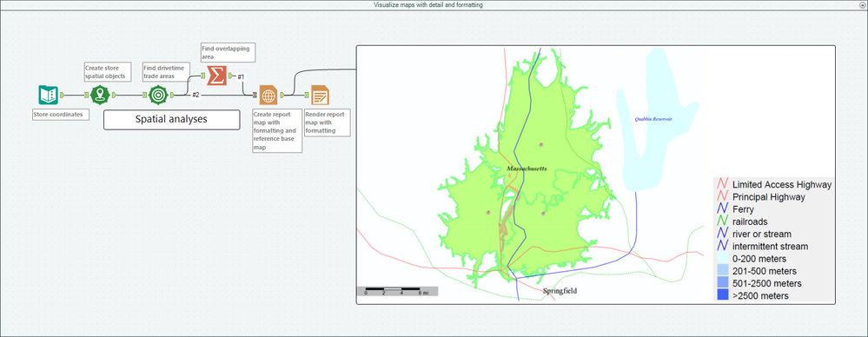The width and height of the screenshot is (868, 337).
Task: Click the '>2500 meters' legend swatch
Action: point(722,295)
